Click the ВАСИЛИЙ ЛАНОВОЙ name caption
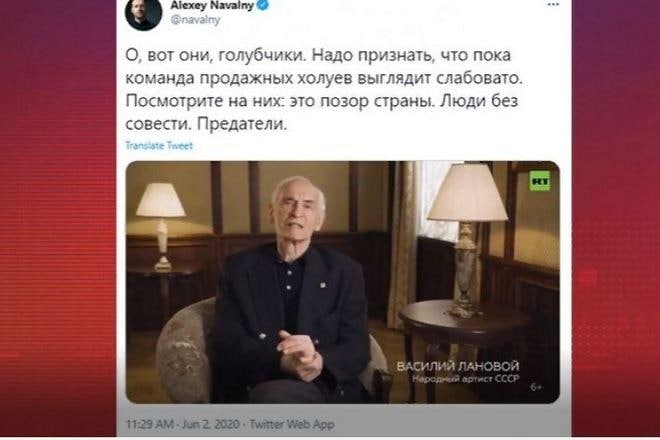 click(458, 366)
